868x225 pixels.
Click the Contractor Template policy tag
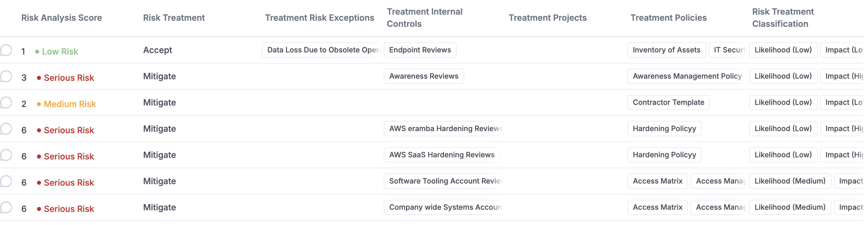tap(668, 102)
